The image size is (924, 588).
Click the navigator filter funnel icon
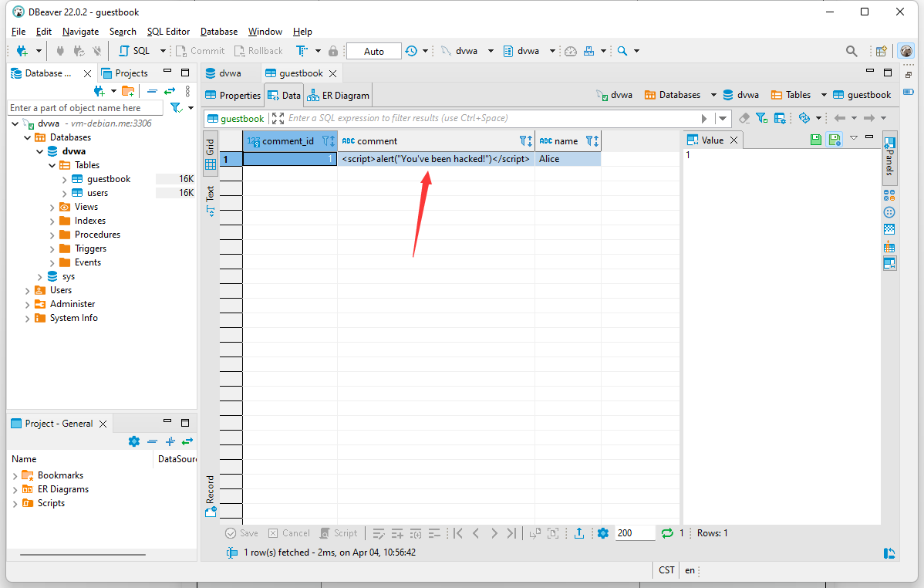pos(176,108)
